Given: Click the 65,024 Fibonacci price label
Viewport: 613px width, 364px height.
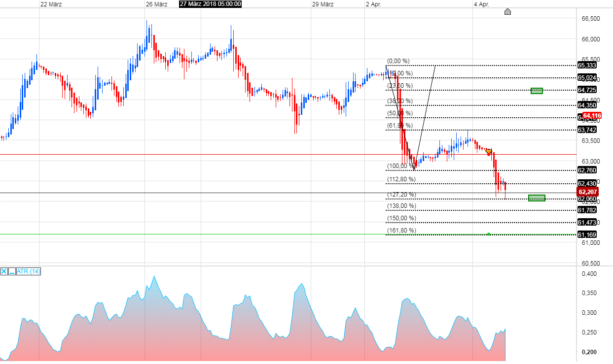Looking at the screenshot, I should coord(587,78).
